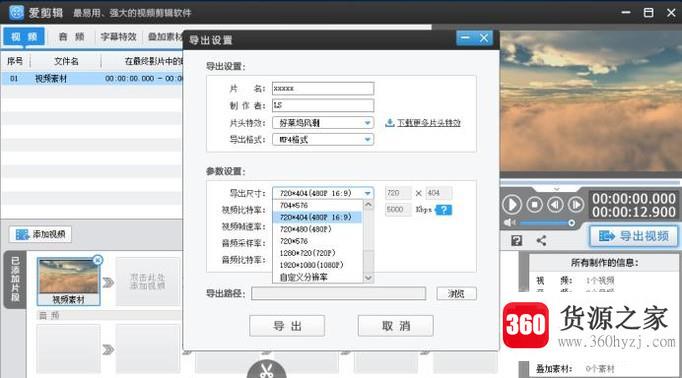Choose 自定义分辨率 custom resolution option
Viewport: 682px width, 378px height.
click(x=317, y=277)
